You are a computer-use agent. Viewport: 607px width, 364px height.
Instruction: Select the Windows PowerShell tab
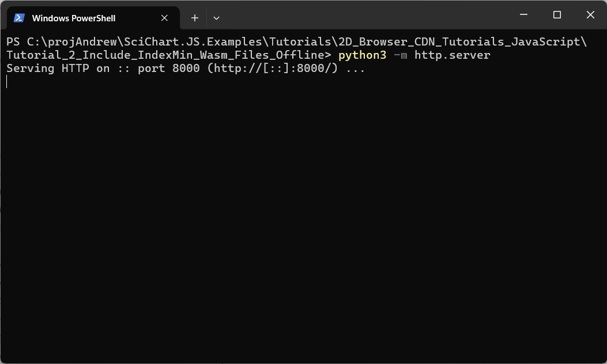point(74,18)
